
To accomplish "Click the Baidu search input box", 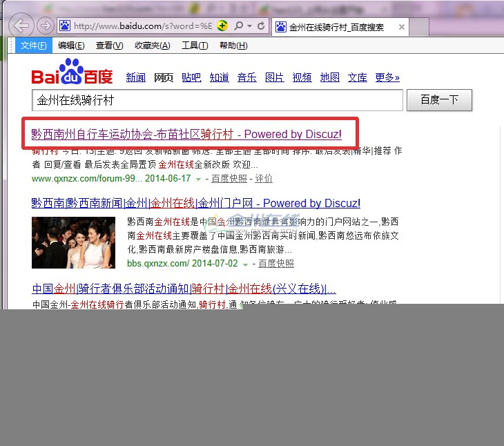I will pyautogui.click(x=217, y=100).
